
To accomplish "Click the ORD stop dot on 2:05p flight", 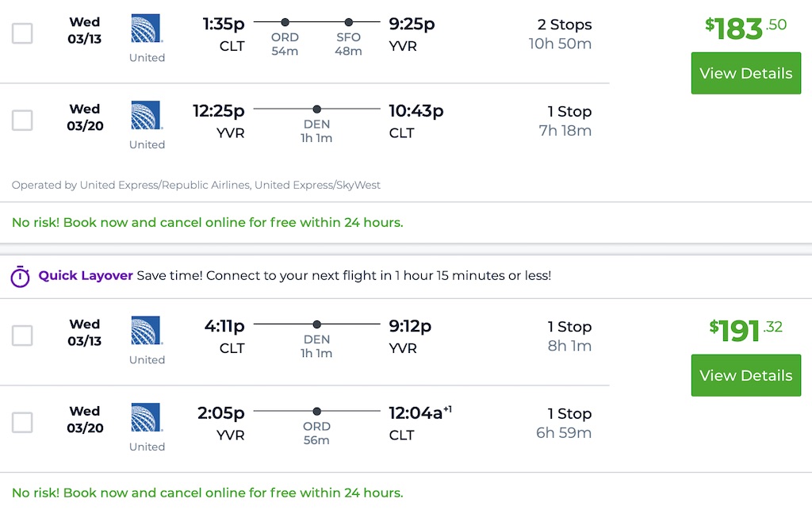I will pyautogui.click(x=317, y=412).
